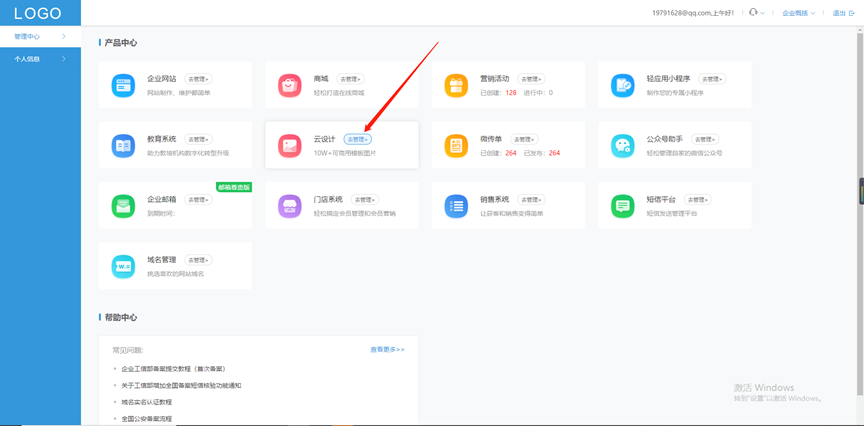Image resolution: width=864 pixels, height=426 pixels.
Task: Click the 产品中心 section heading
Action: click(121, 43)
